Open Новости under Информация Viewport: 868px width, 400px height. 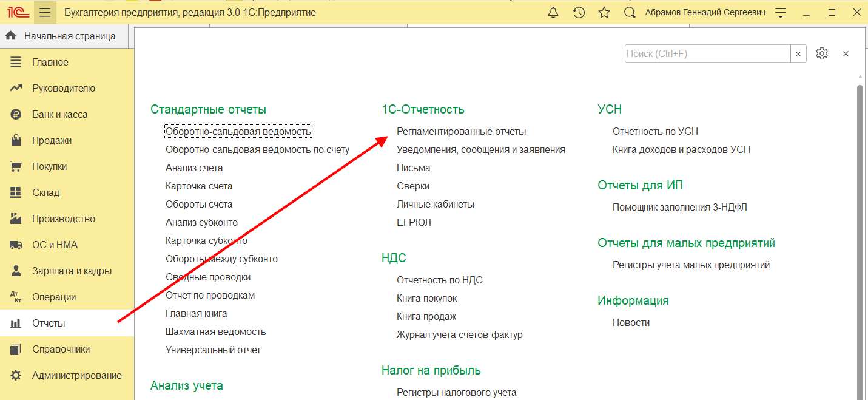631,322
